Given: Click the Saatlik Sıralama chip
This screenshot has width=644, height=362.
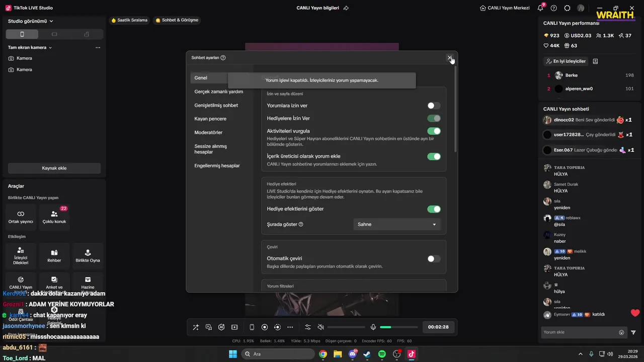Looking at the screenshot, I should click(129, 20).
